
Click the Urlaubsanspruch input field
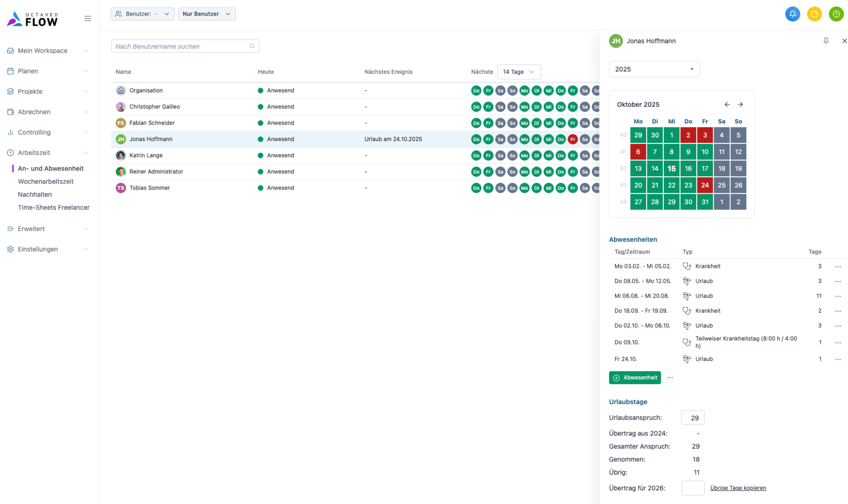pyautogui.click(x=693, y=418)
